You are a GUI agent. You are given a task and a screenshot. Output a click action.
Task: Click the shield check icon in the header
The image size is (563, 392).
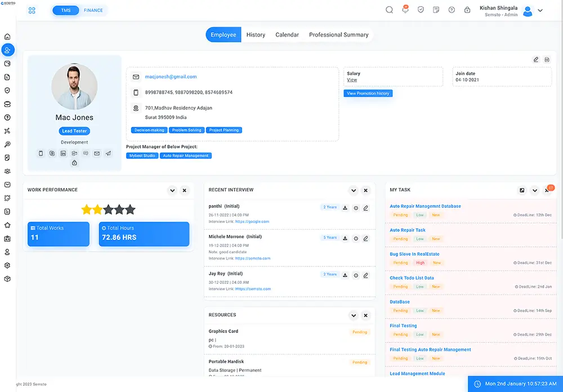tap(421, 10)
